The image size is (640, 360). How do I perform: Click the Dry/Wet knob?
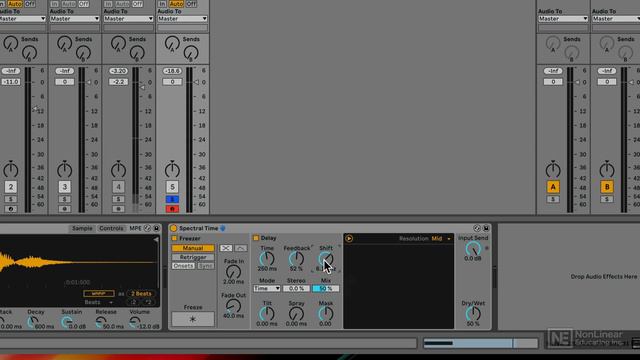pos(473,313)
